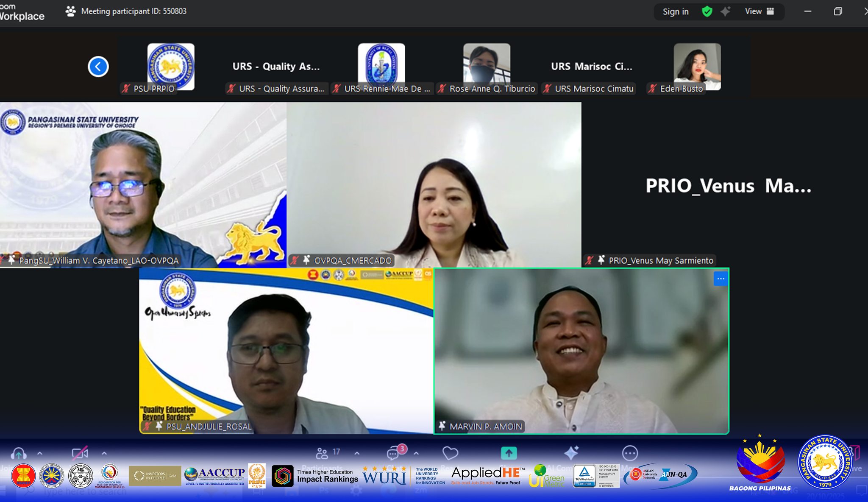
Task: Click the Sign in button
Action: pos(676,12)
